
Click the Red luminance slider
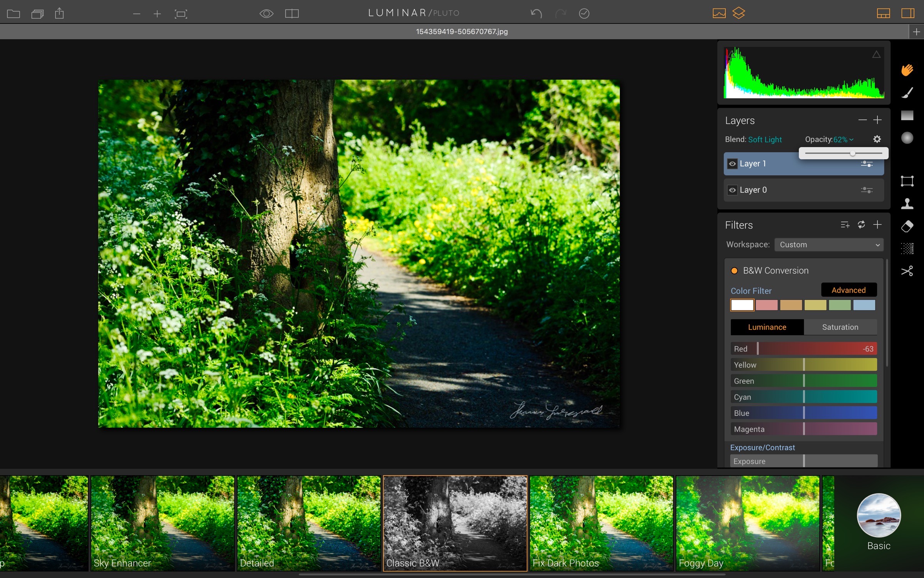pos(804,349)
